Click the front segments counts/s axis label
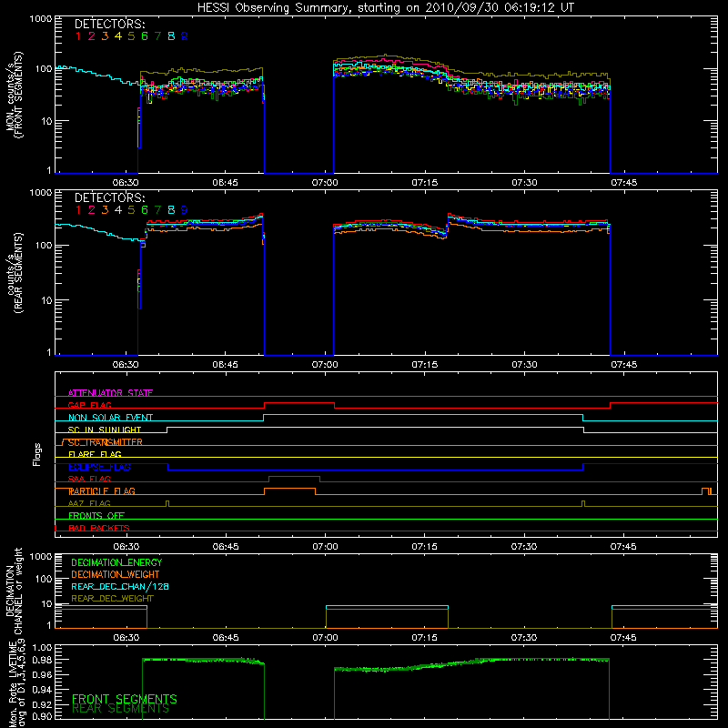728x728 pixels. coord(14,95)
